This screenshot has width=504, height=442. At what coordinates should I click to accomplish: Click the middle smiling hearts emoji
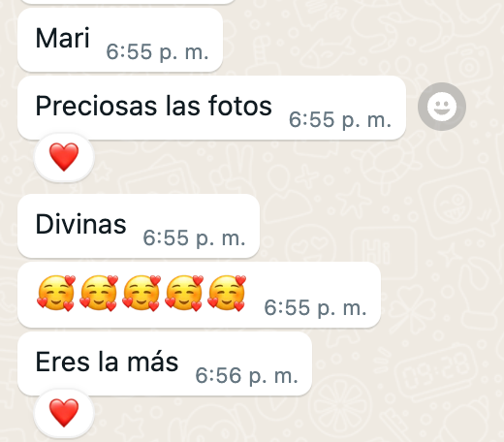click(142, 293)
